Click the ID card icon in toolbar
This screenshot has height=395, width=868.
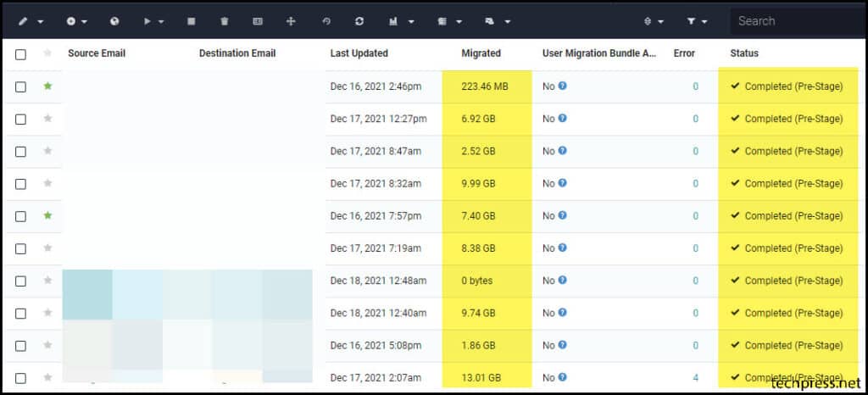(x=258, y=21)
